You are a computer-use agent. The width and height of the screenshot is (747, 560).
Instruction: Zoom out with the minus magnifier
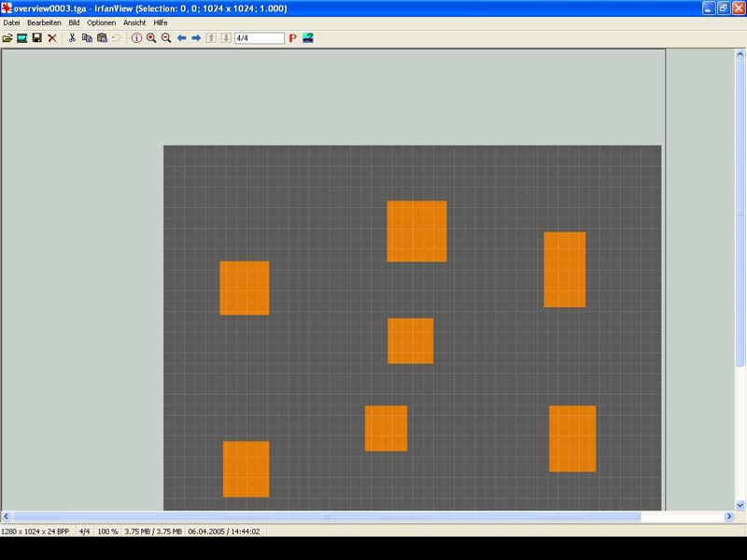[166, 38]
